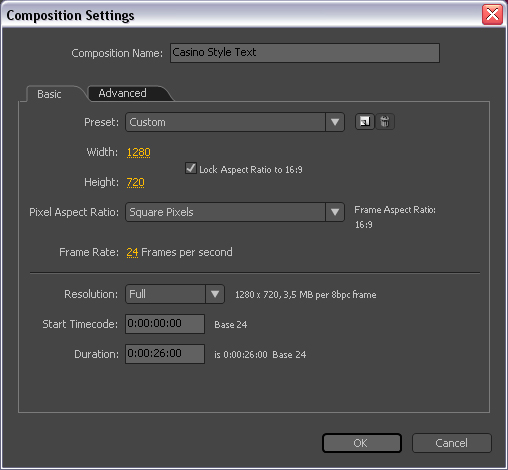The width and height of the screenshot is (508, 470).
Task: Open the Preset dropdown arrow
Action: click(x=335, y=122)
